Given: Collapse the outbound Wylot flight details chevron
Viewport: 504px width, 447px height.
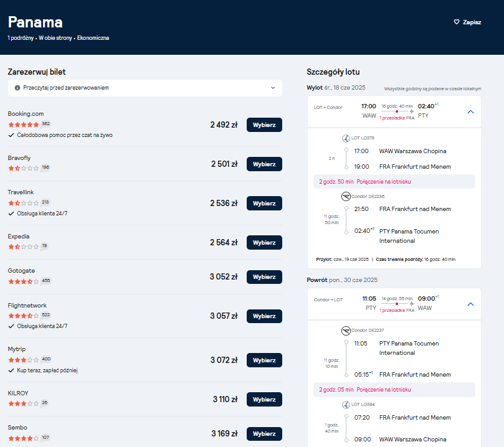Looking at the screenshot, I should click(x=470, y=112).
